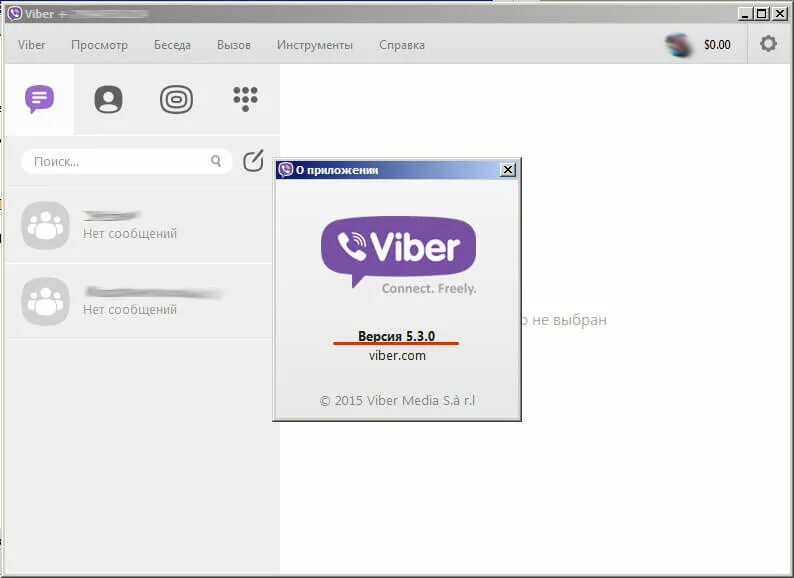
Task: Select the second group chat avatar
Action: point(46,301)
